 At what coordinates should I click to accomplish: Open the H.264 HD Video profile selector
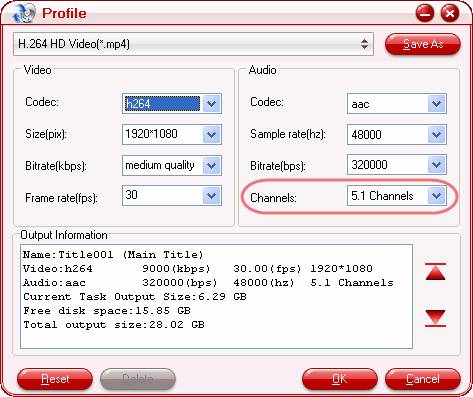tap(193, 44)
